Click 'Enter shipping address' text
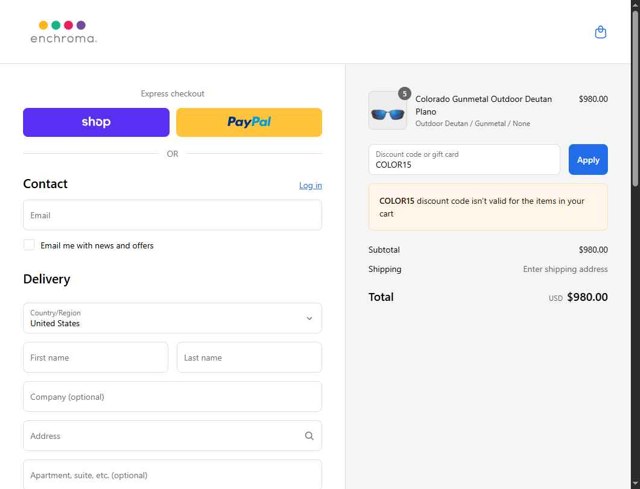The width and height of the screenshot is (640, 489). coord(565,269)
